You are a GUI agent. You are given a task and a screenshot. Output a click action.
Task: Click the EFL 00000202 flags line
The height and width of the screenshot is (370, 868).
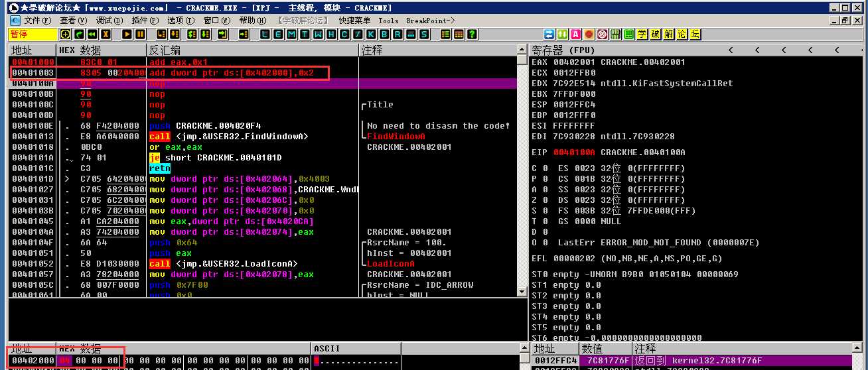(x=627, y=259)
